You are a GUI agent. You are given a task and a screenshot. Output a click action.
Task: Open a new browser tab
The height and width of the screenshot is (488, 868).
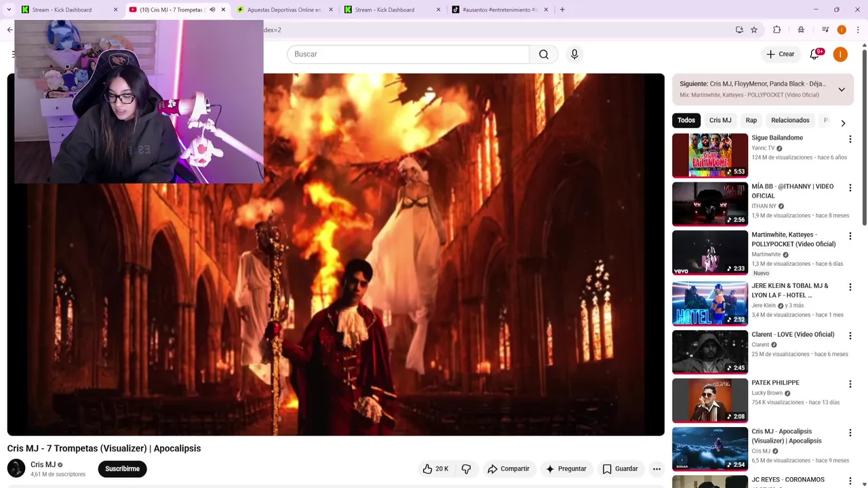pyautogui.click(x=562, y=9)
